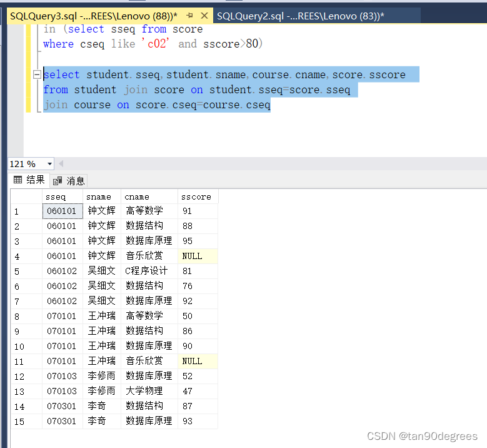Click 数据库原理 course in row 7

pos(149,301)
